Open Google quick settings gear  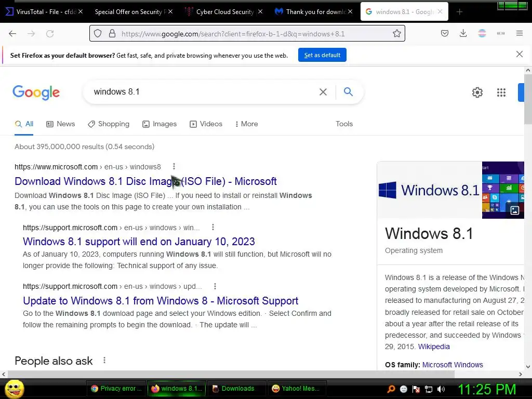pos(477,92)
